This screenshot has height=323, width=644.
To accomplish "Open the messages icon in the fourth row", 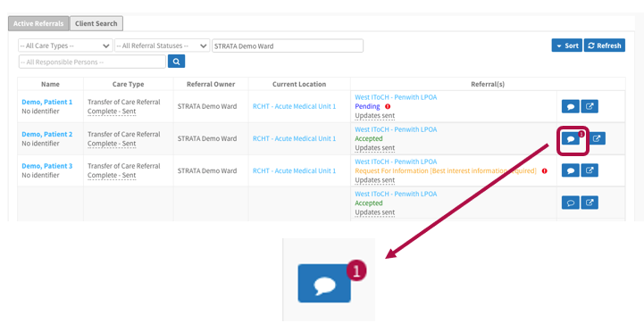I will (x=571, y=203).
